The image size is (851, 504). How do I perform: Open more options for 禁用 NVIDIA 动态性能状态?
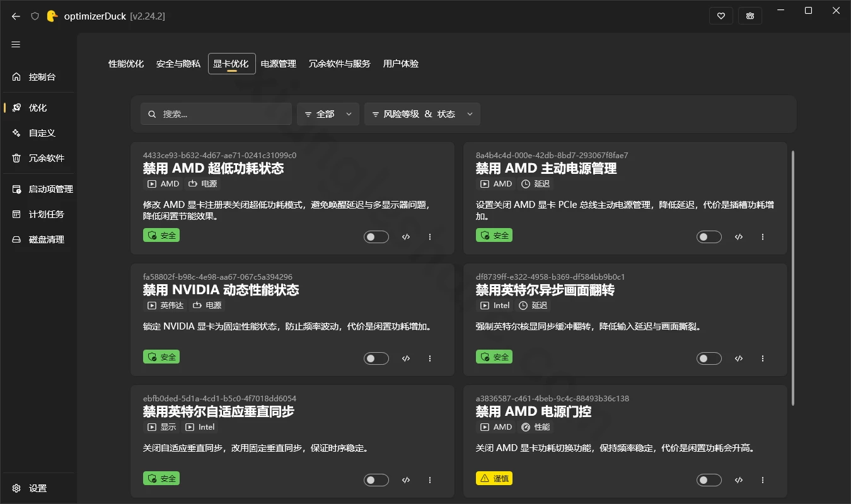[430, 358]
